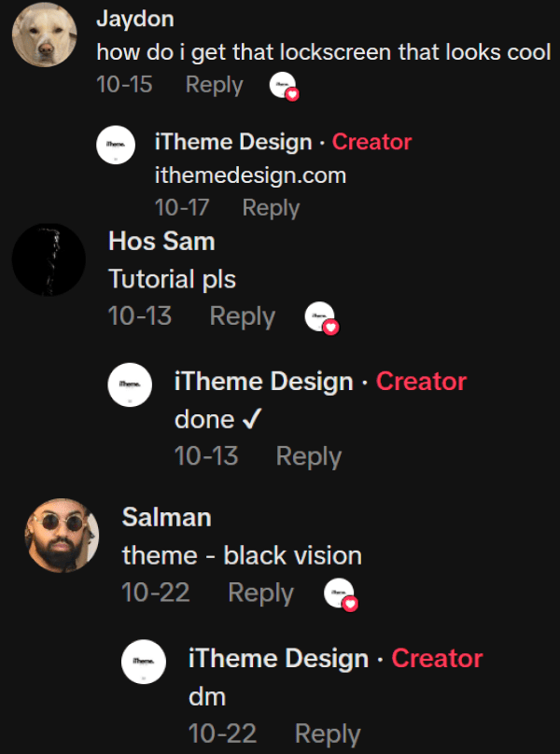Open Hos Sam's profile via username

pyautogui.click(x=161, y=241)
